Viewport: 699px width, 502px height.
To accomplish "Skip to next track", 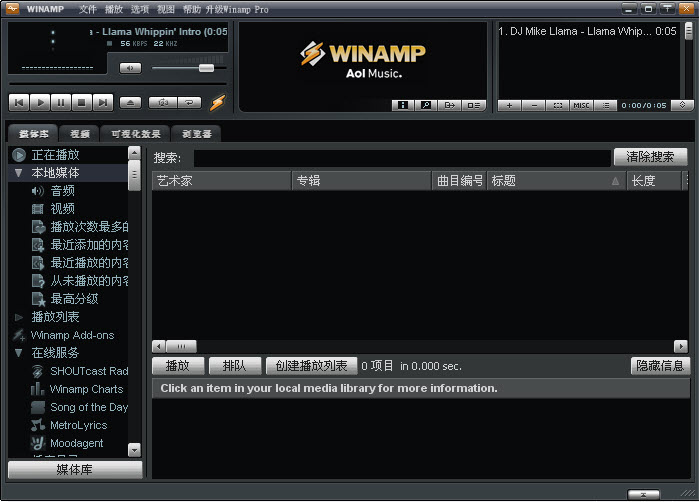I will [103, 103].
